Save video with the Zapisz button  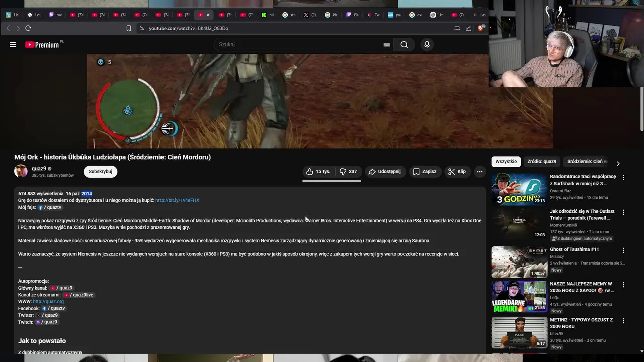(x=425, y=172)
